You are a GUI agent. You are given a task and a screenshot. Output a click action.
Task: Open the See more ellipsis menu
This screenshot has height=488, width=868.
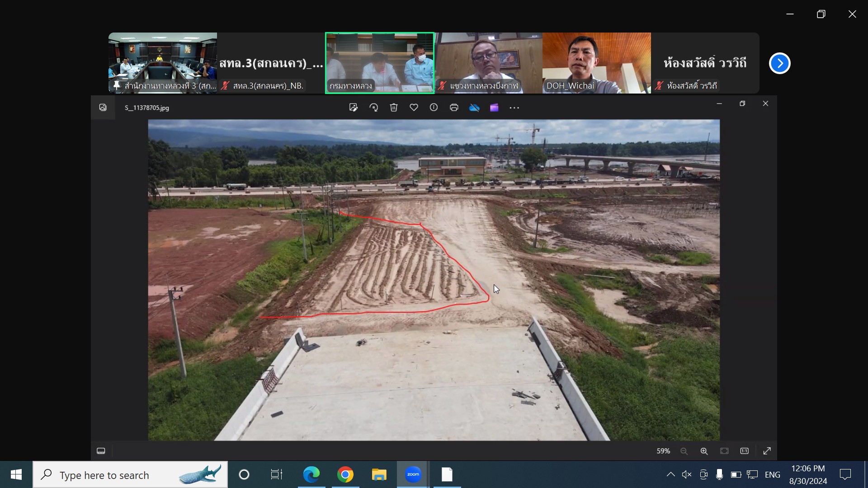click(x=514, y=108)
